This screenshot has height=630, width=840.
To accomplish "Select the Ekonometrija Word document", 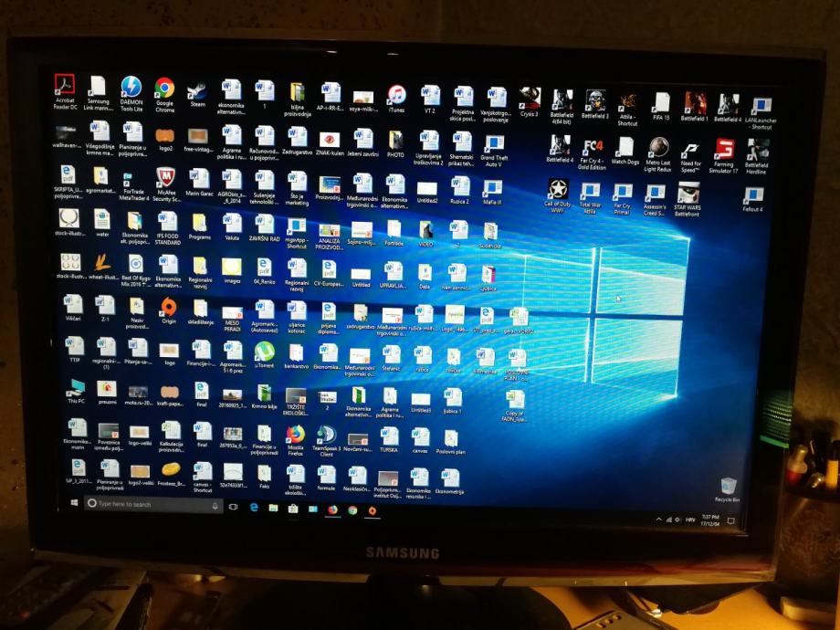I will tap(449, 481).
